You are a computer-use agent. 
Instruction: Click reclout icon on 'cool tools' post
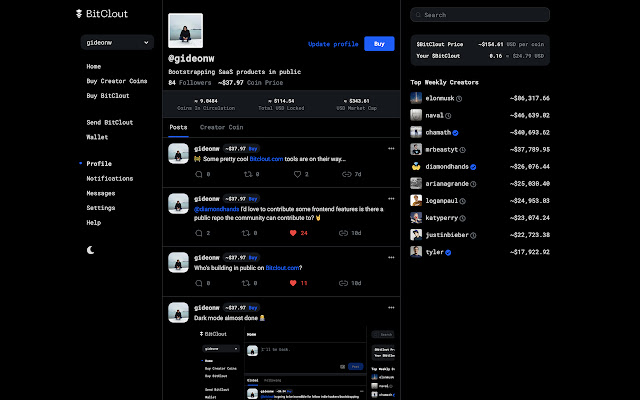click(248, 174)
